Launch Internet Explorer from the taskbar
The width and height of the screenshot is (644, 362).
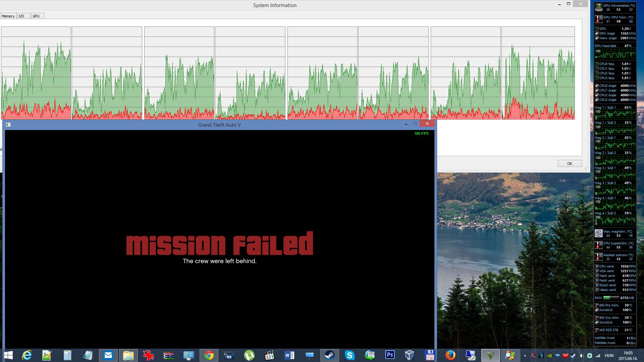tap(27, 355)
